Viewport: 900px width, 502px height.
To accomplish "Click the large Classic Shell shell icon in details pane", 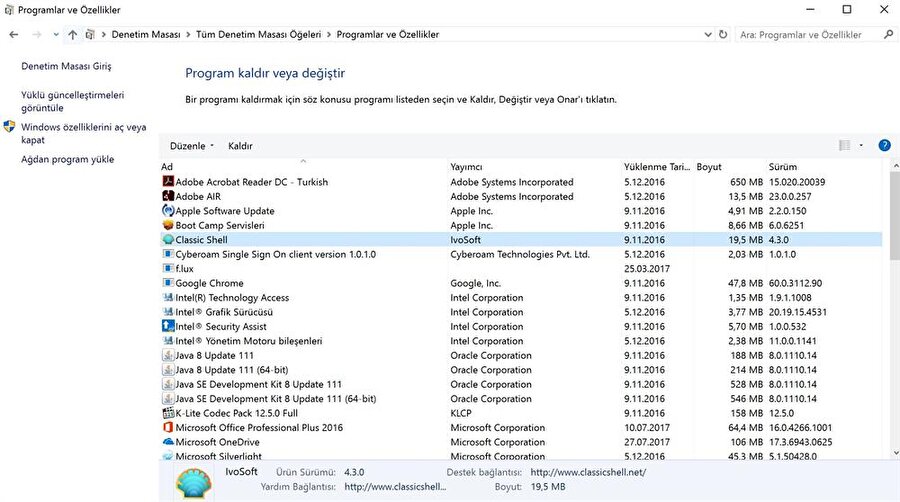I will coord(194,483).
